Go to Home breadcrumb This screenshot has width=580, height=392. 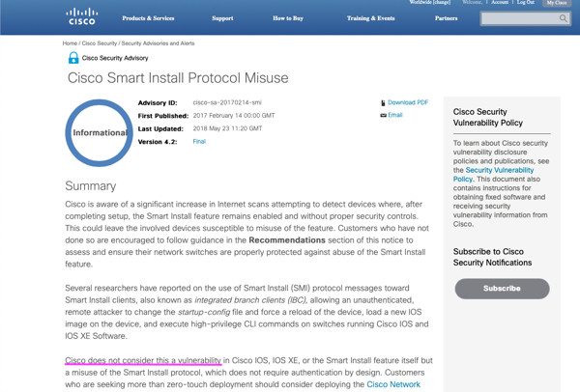(x=70, y=43)
